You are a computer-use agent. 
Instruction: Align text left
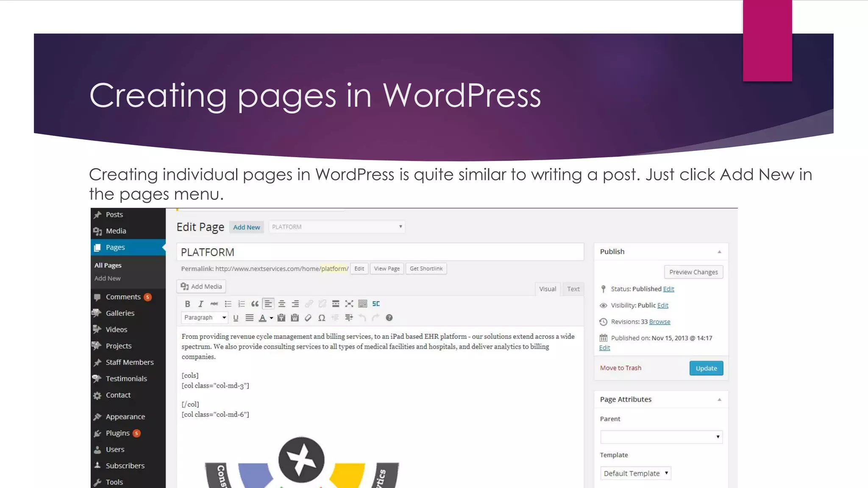[268, 304]
